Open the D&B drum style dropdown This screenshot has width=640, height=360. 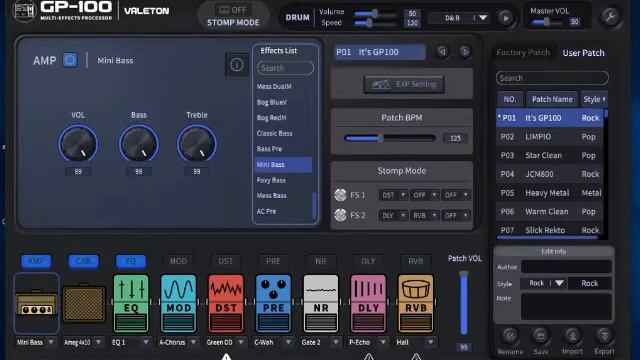coord(460,18)
